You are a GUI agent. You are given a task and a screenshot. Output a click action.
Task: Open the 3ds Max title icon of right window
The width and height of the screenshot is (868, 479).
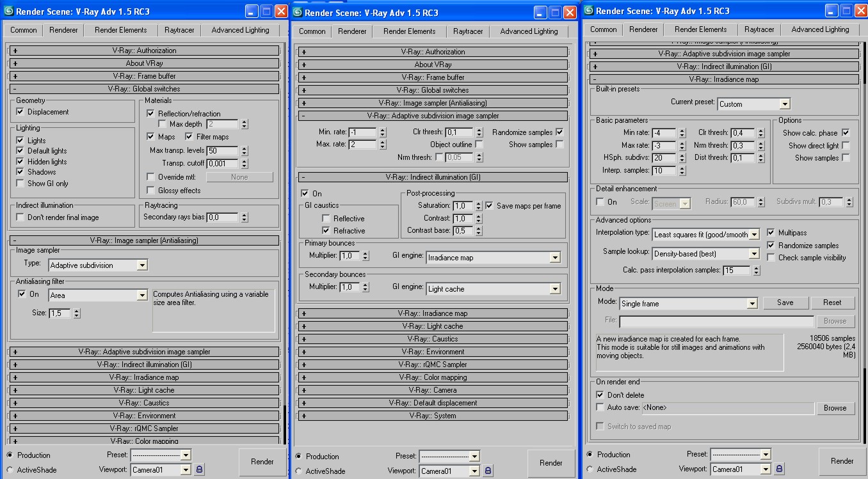[x=588, y=10]
